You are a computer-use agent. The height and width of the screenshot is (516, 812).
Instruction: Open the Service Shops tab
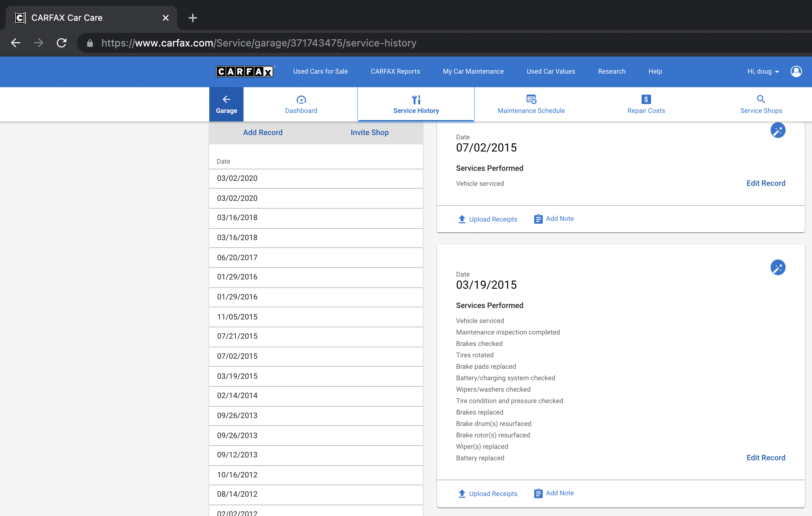(x=761, y=104)
